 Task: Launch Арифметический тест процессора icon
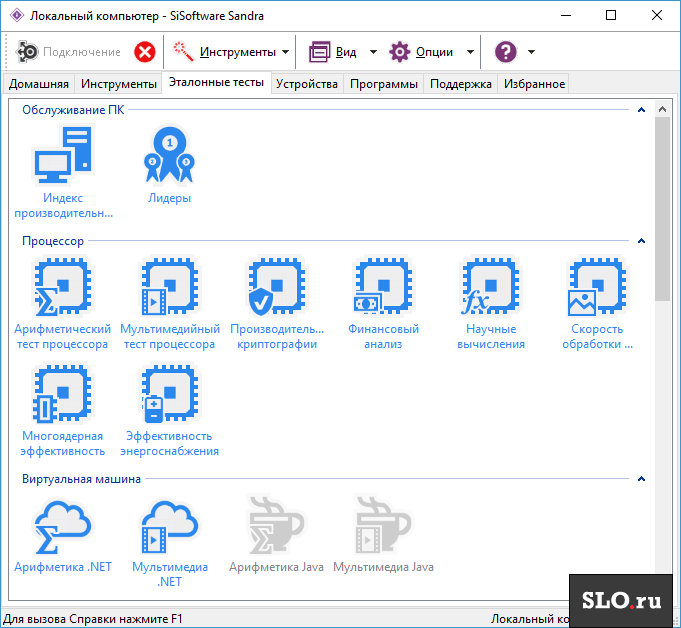[63, 287]
